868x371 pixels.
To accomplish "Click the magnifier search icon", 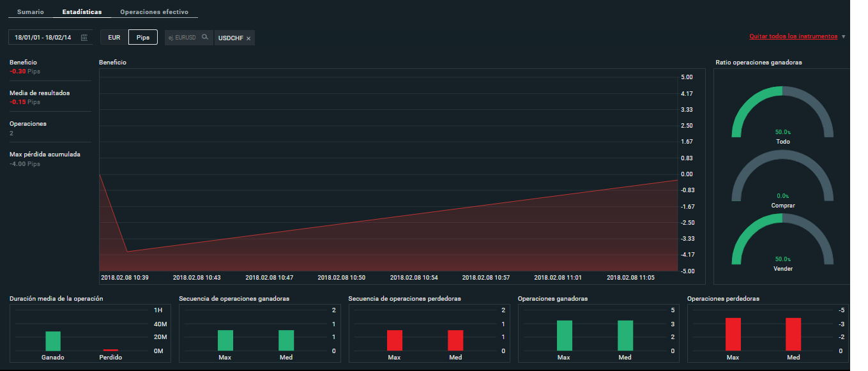I will click(205, 37).
